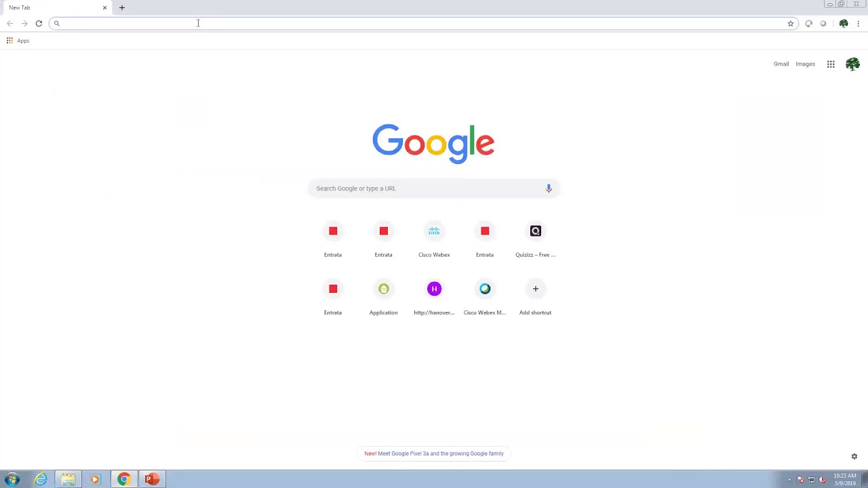Switch to PowerPoint in the taskbar
The width and height of the screenshot is (868, 488).
[x=152, y=479]
